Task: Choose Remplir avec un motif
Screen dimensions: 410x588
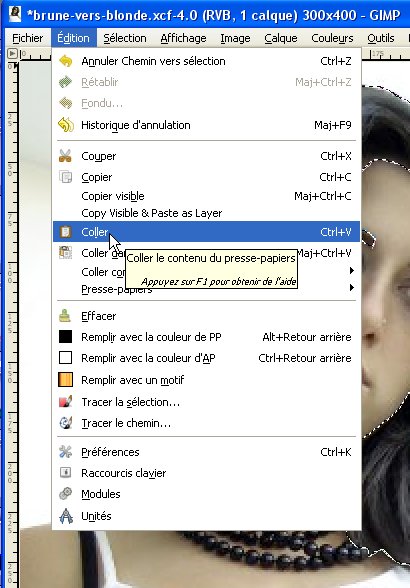Action: coord(207,380)
